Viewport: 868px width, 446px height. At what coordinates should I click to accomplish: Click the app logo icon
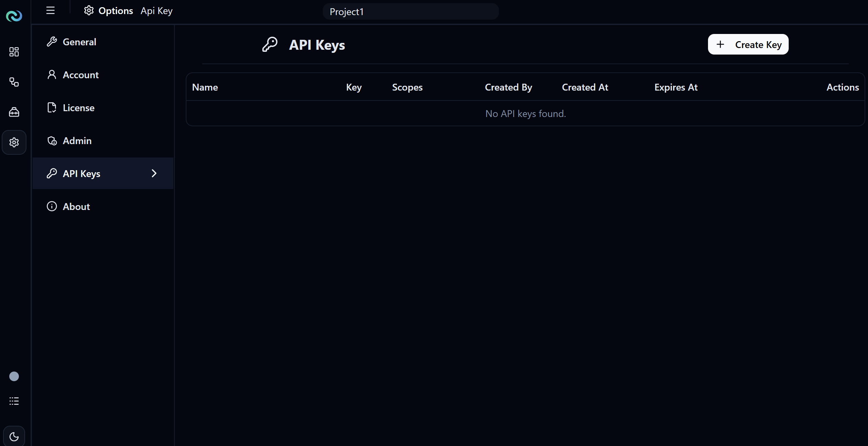click(14, 16)
